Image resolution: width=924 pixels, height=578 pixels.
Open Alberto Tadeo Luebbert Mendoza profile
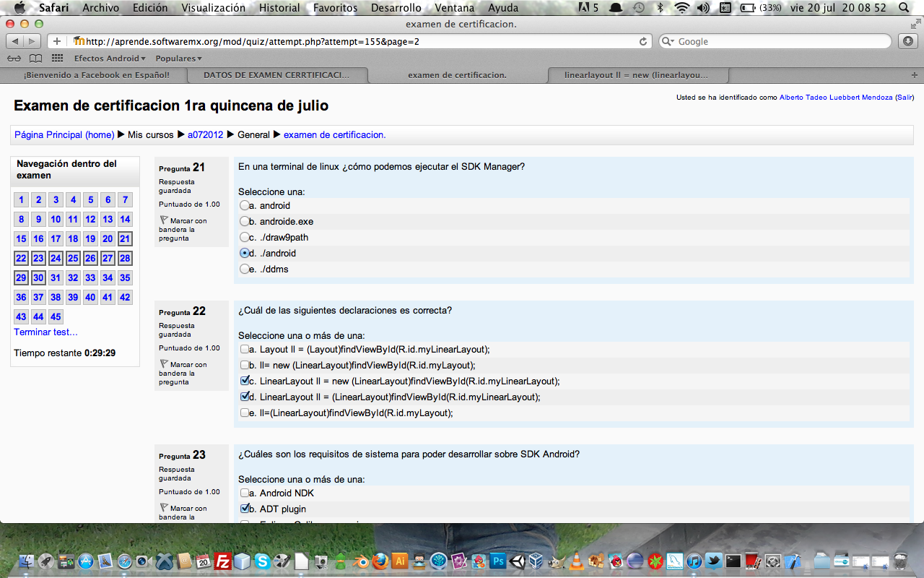coord(836,98)
